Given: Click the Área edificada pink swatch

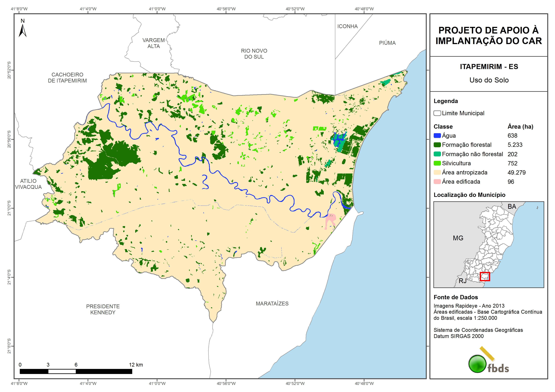Looking at the screenshot, I should (x=437, y=182).
